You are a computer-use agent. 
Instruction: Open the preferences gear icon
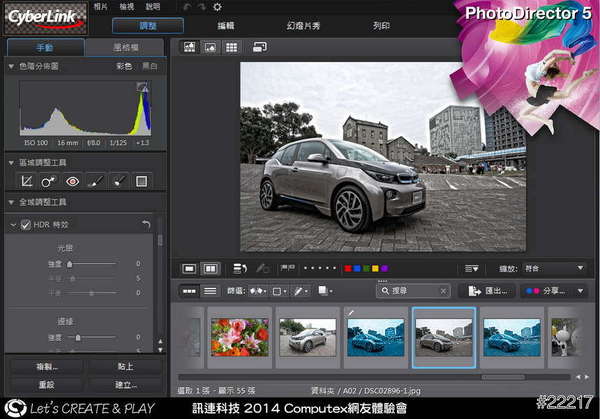coord(217,7)
